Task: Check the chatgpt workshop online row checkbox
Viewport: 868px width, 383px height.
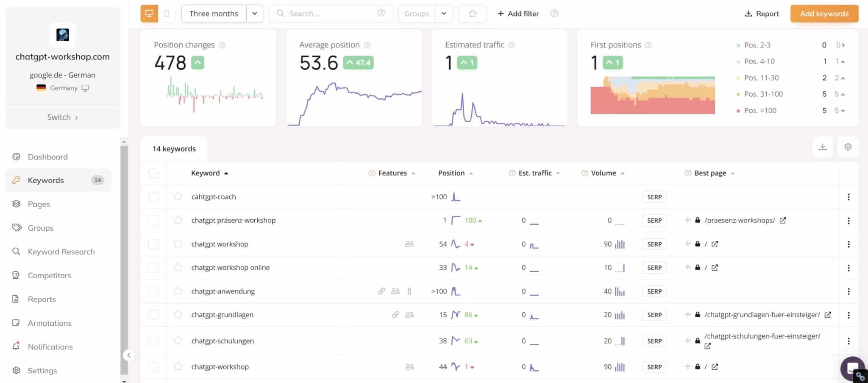Action: tap(153, 268)
